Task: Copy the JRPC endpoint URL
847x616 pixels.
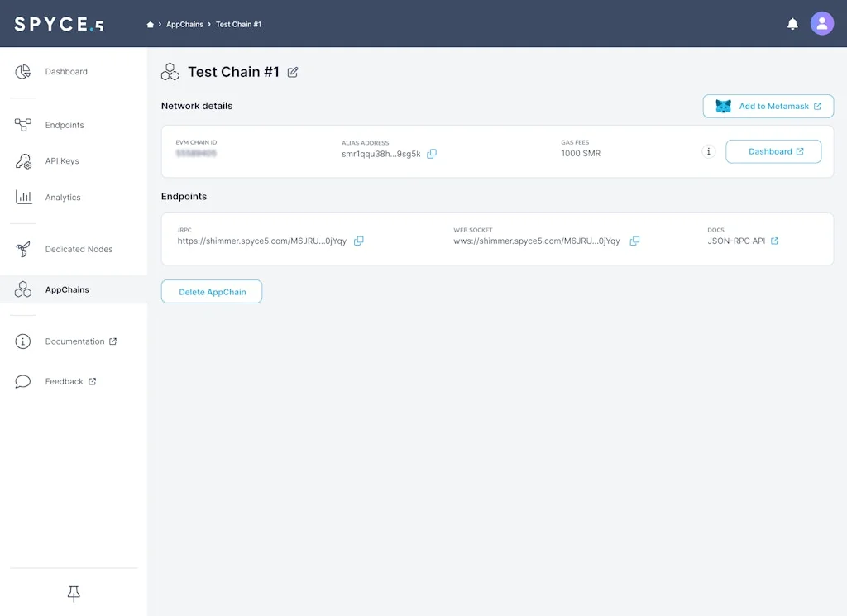Action: tap(359, 241)
